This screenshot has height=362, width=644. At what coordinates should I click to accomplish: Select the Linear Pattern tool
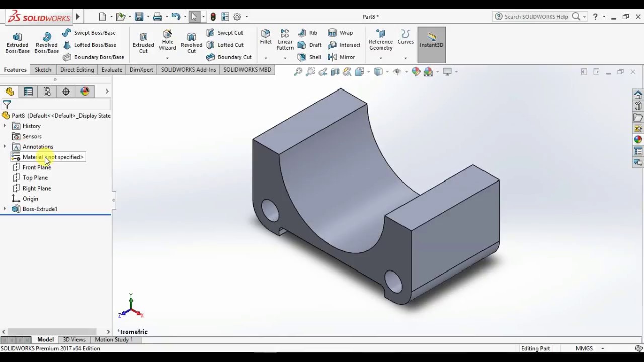285,40
